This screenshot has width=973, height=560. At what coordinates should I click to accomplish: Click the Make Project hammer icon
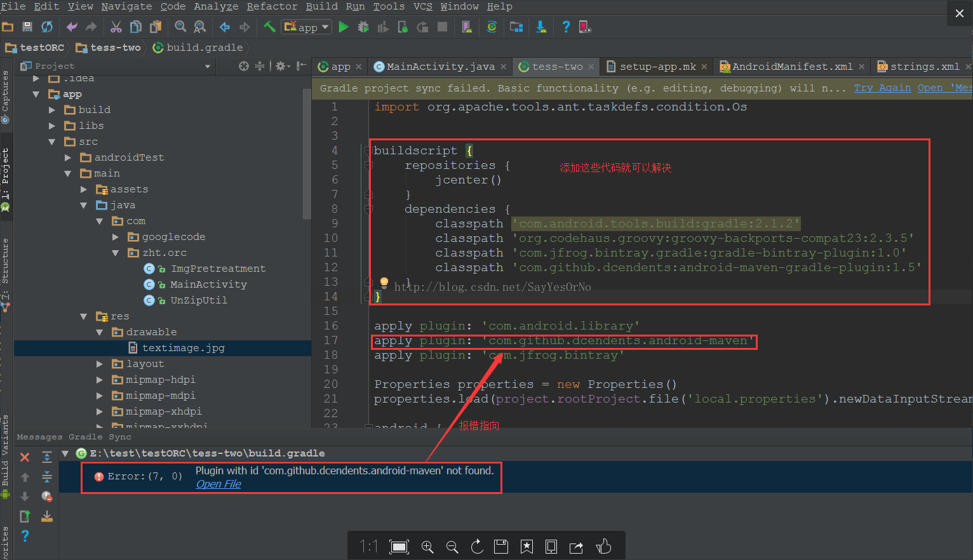tap(269, 27)
